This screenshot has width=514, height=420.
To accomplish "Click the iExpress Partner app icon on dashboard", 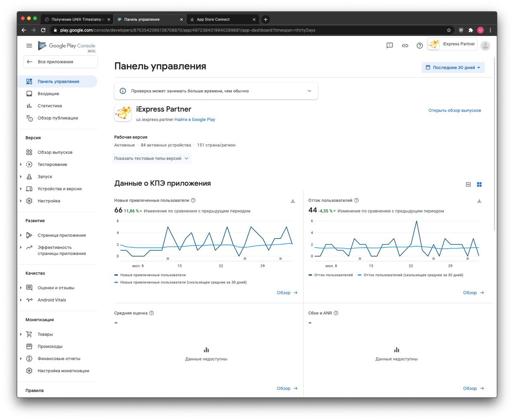I will (x=123, y=113).
